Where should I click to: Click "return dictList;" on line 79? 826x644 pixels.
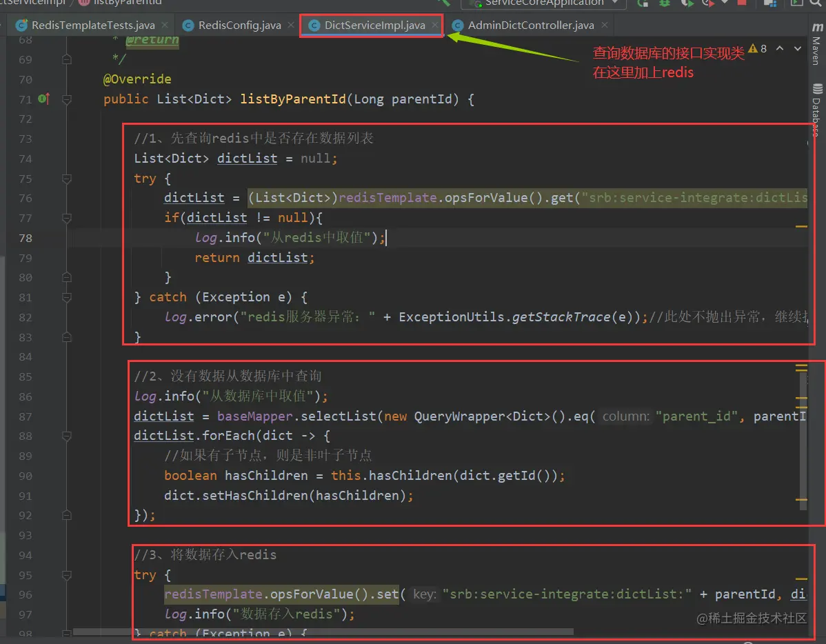coord(254,258)
